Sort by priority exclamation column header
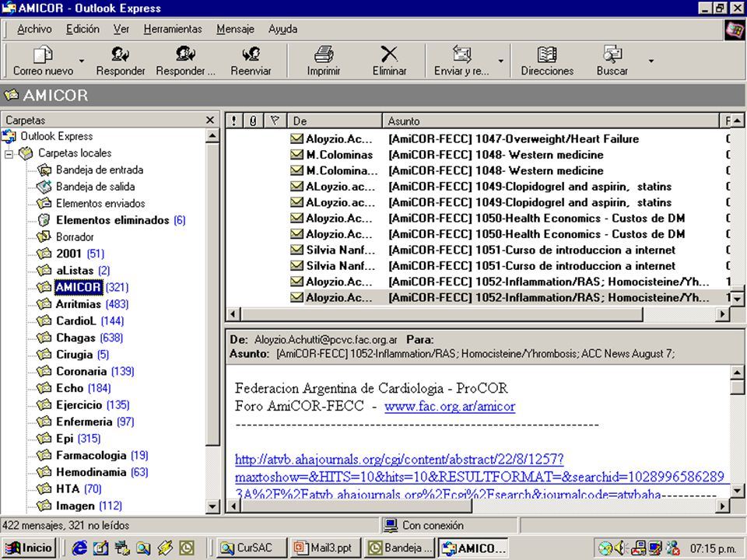747x560 pixels. [234, 121]
